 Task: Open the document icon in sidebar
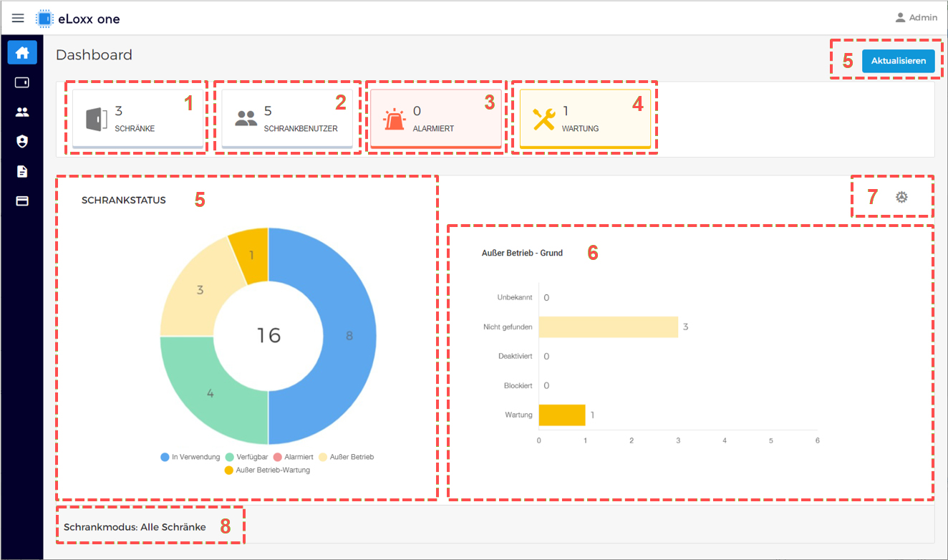pos(22,171)
